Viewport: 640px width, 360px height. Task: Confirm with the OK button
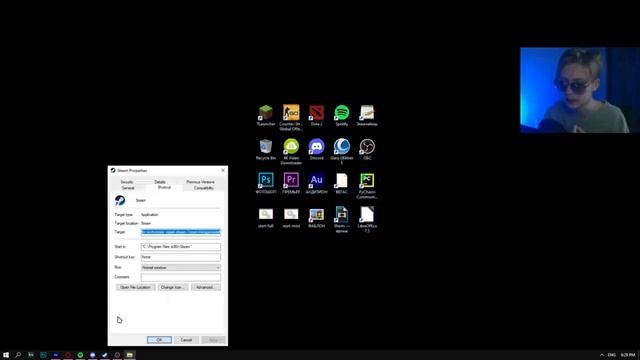click(x=159, y=340)
